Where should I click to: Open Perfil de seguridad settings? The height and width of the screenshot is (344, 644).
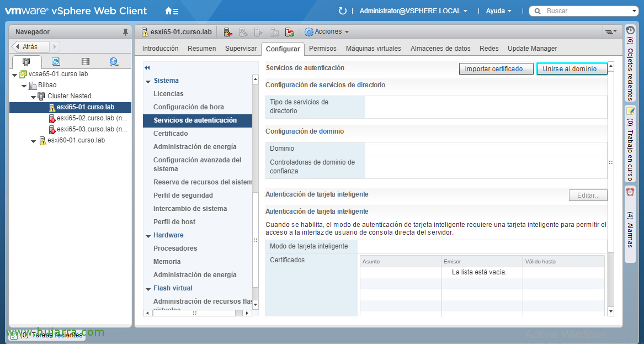pyautogui.click(x=183, y=195)
